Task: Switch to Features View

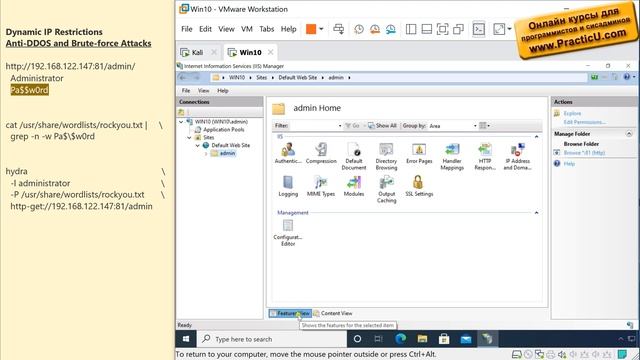Action: pyautogui.click(x=290, y=313)
